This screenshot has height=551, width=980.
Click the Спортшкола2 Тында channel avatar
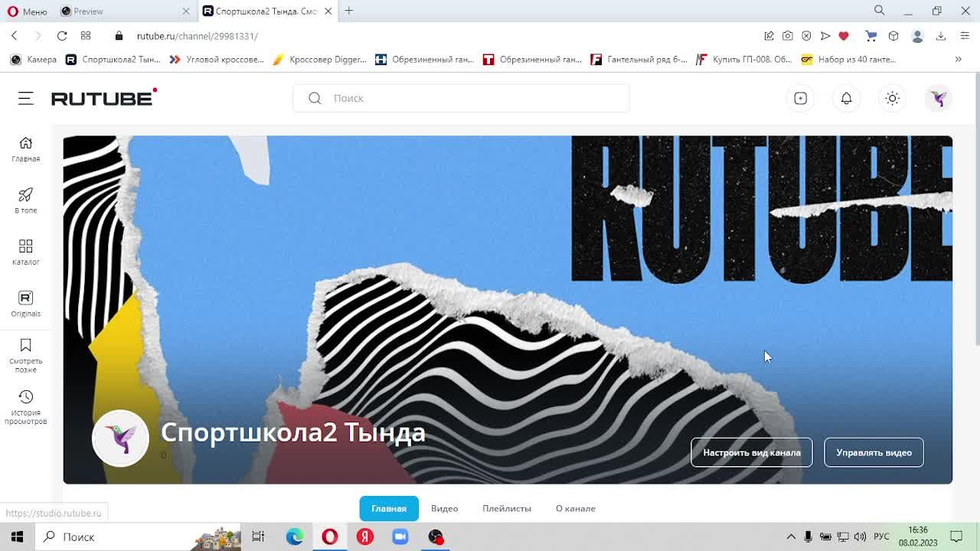(120, 438)
